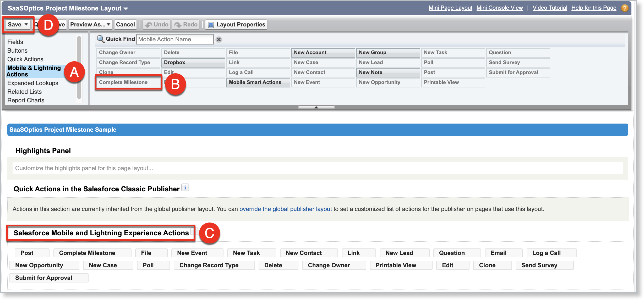Screen dimensions: 644x300
Task: Select Clone in Lightning Actions section
Action: tap(492, 265)
